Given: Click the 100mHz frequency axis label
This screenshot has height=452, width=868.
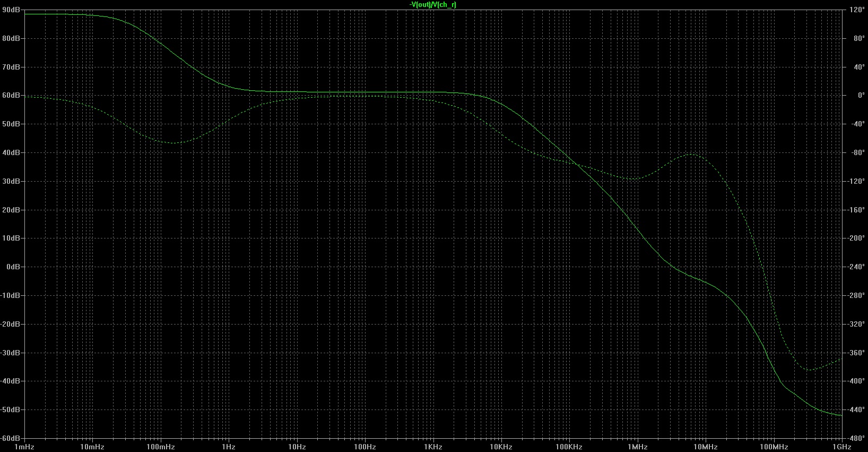Looking at the screenshot, I should pyautogui.click(x=160, y=447).
